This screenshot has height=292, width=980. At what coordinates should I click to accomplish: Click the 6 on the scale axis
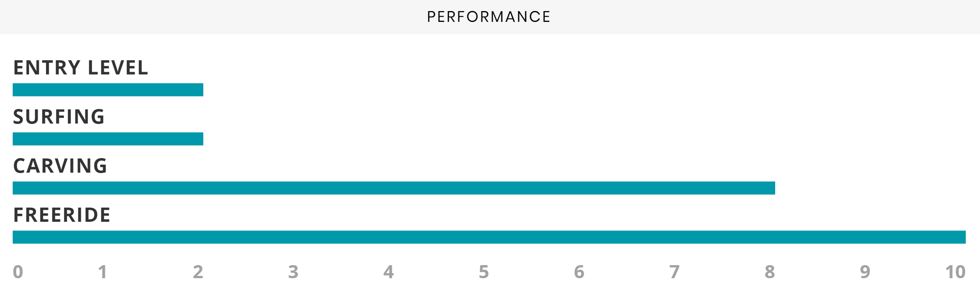(579, 272)
